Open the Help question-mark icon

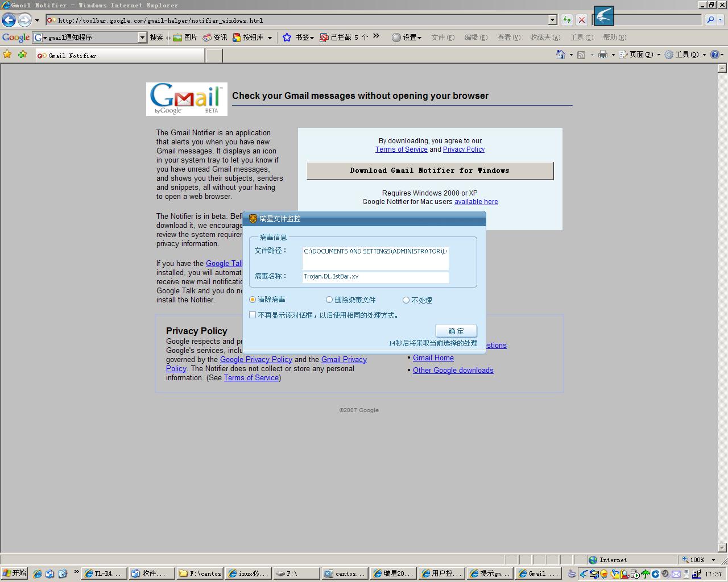(x=715, y=55)
